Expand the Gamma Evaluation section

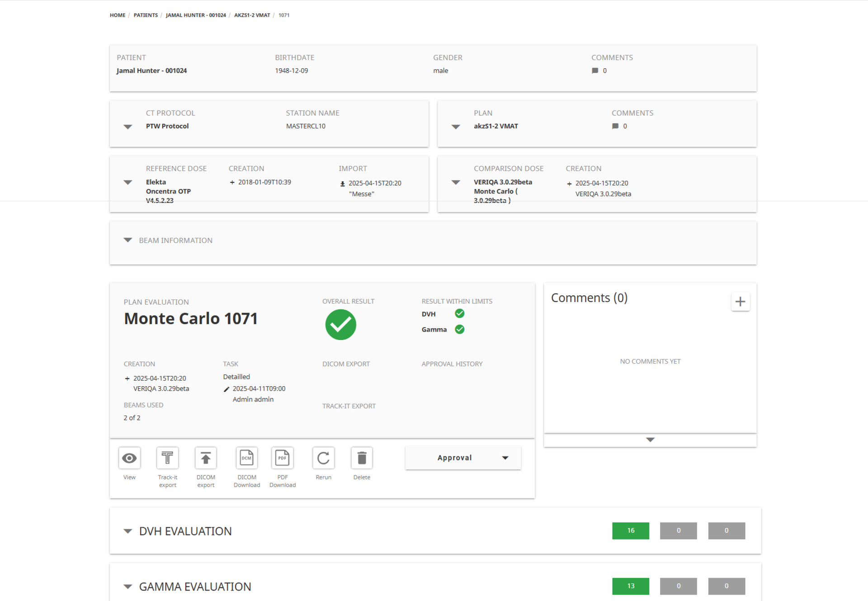tap(128, 587)
